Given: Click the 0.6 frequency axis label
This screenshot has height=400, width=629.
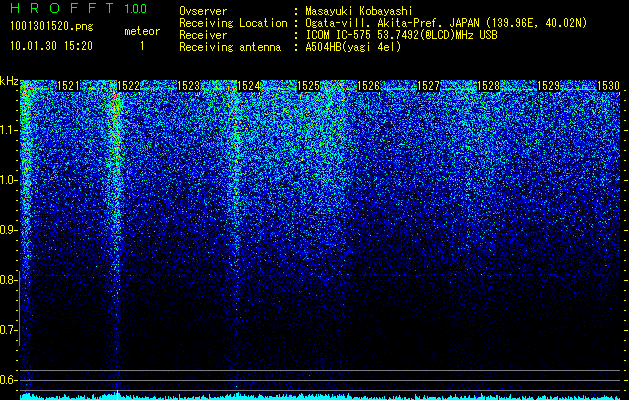Looking at the screenshot, I should (x=8, y=380).
